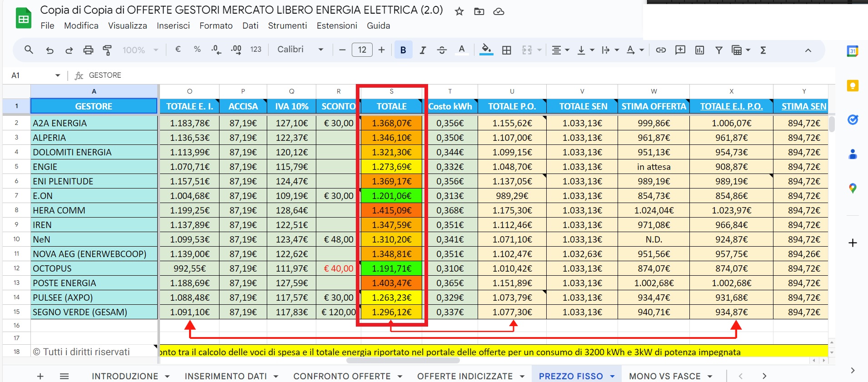Open vertical align dropdown

click(585, 50)
